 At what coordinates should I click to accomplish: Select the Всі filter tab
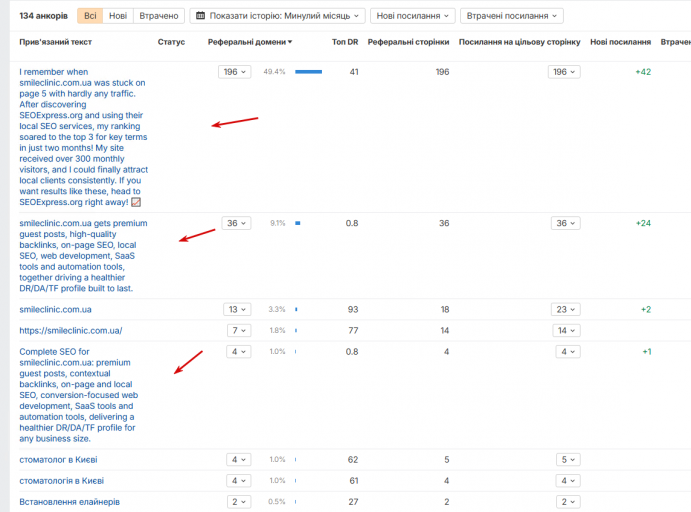(90, 16)
